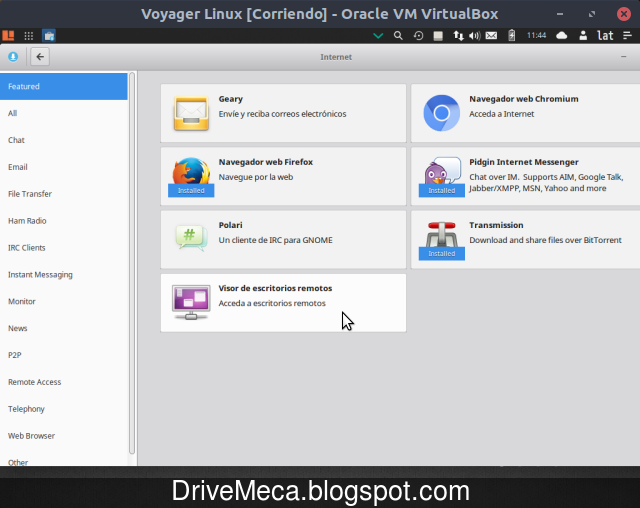Open the volume speaker indicator
This screenshot has width=640, height=508.
pyautogui.click(x=474, y=36)
